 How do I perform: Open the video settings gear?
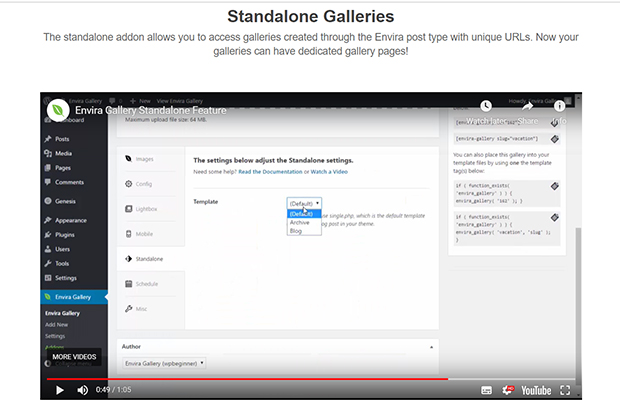[x=508, y=391]
